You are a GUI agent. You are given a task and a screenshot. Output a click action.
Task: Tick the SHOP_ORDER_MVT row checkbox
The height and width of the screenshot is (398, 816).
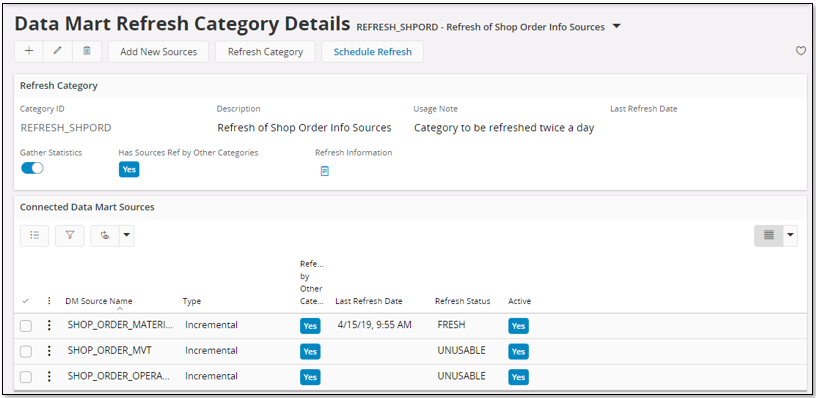[x=26, y=351]
